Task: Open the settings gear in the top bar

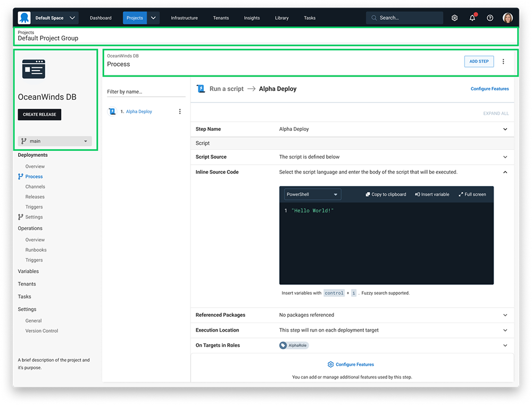Action: coord(454,18)
